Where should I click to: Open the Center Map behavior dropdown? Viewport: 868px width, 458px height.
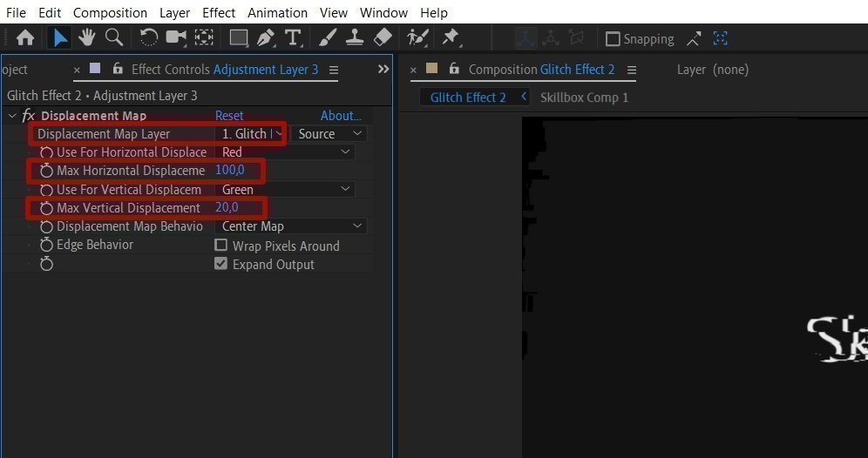(x=290, y=226)
